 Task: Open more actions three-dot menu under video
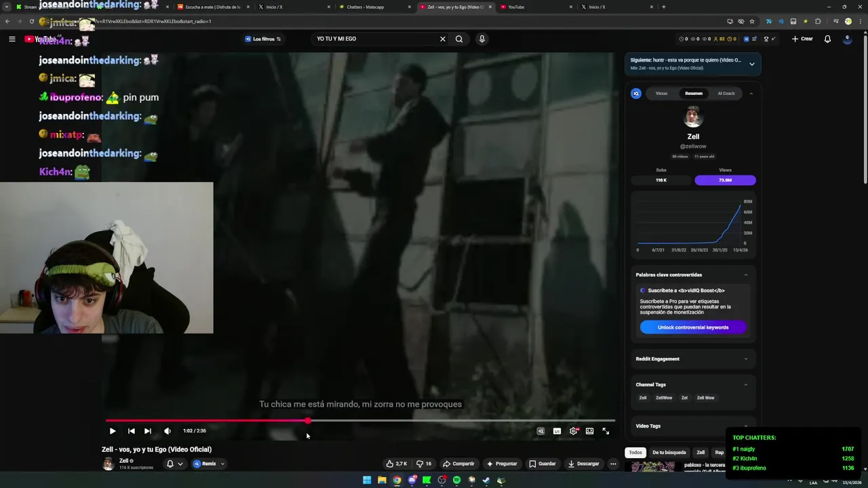(x=613, y=464)
